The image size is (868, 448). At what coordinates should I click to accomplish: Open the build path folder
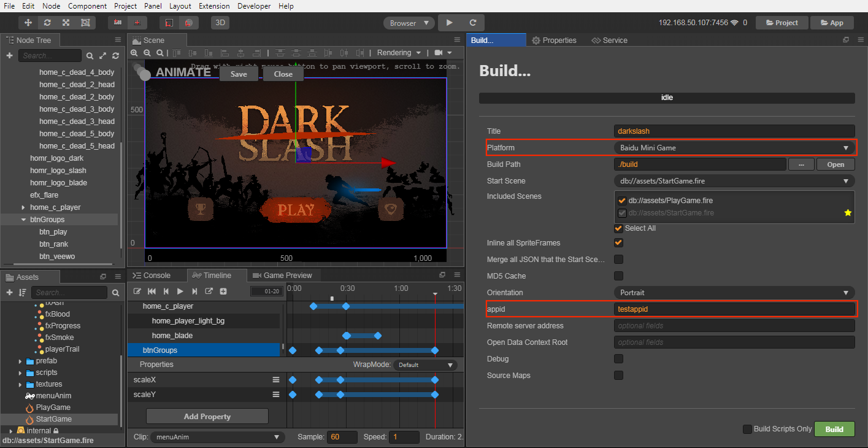[x=835, y=164]
